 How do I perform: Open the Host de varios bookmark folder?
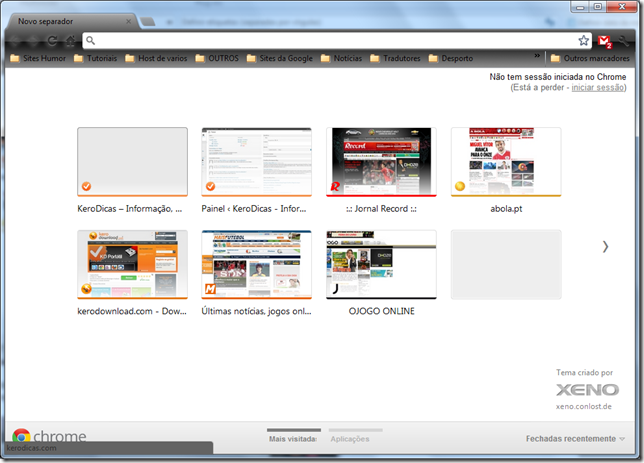[x=156, y=58]
